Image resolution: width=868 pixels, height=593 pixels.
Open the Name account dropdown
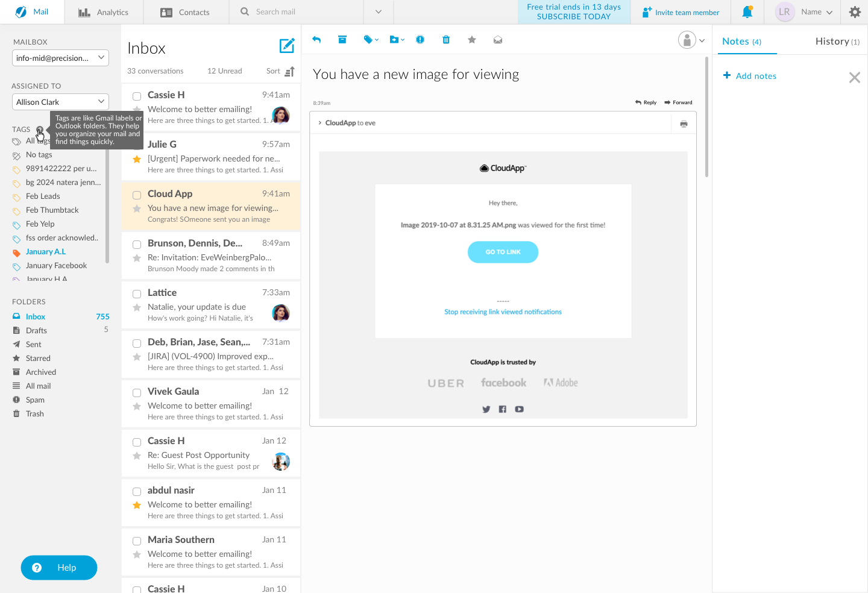click(817, 12)
